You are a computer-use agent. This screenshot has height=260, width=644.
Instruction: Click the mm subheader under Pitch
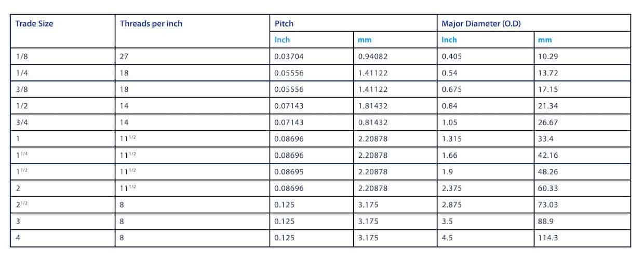click(x=365, y=39)
